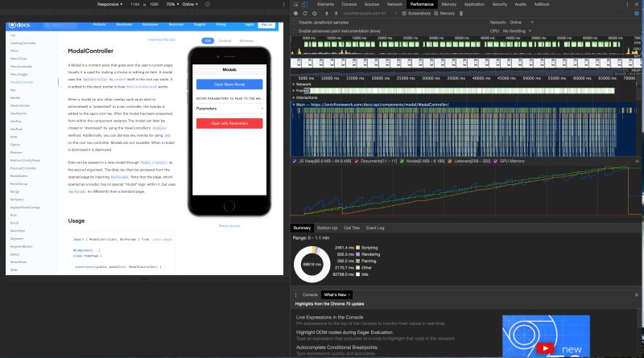
Task: Click the Log in link
Action: click(250, 25)
